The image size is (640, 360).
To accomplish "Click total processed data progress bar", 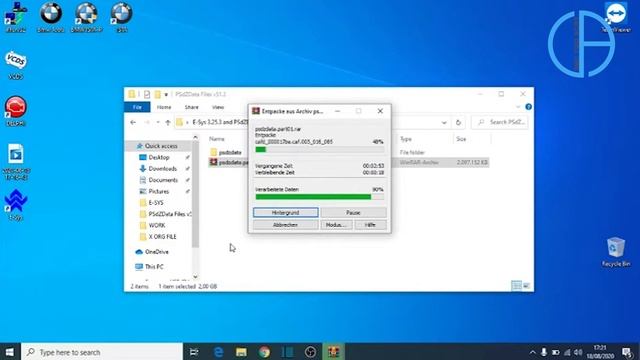I will click(x=320, y=197).
